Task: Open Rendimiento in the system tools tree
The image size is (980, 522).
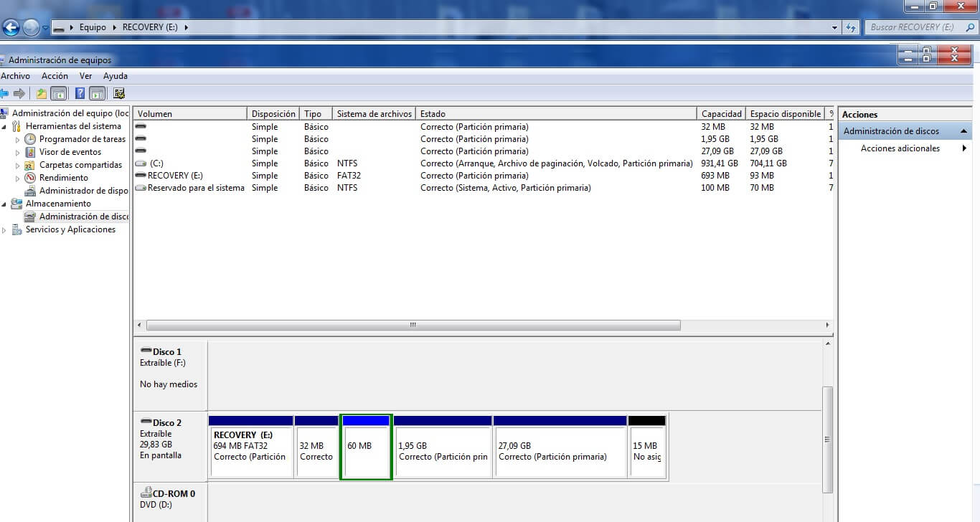Action: pos(63,178)
